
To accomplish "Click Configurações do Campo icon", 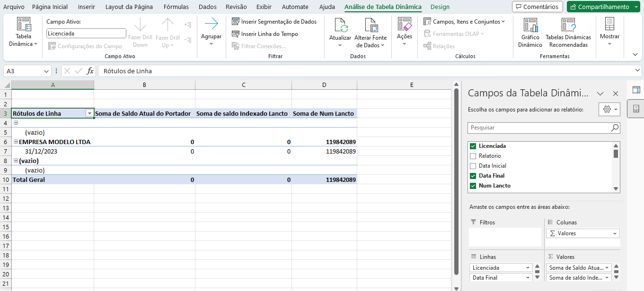I will pos(52,46).
